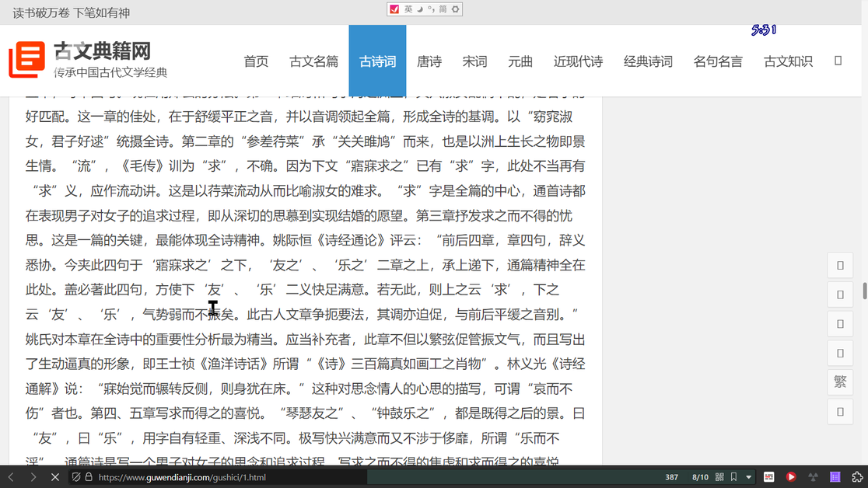
Task: Toggle IME simplified mode 简
Action: (x=443, y=9)
